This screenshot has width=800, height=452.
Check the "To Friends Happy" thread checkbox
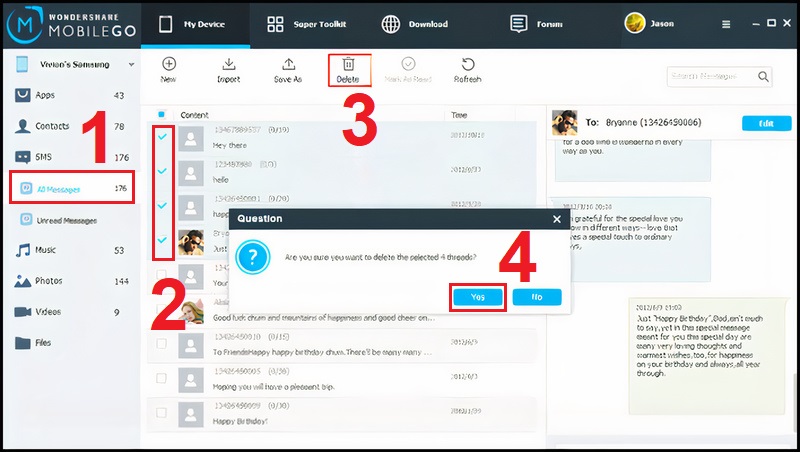coord(162,344)
